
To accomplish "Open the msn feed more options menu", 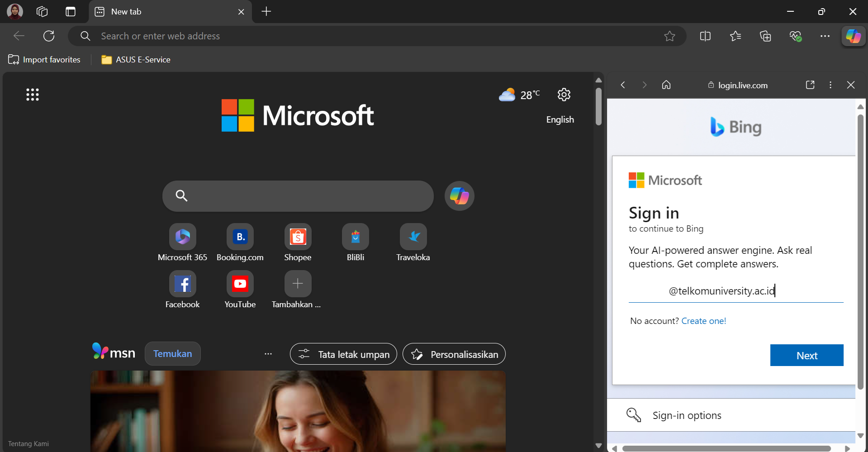I will click(268, 354).
